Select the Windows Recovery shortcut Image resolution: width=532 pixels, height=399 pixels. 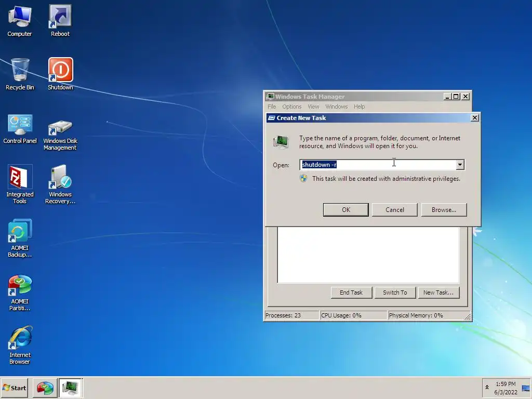pyautogui.click(x=60, y=184)
